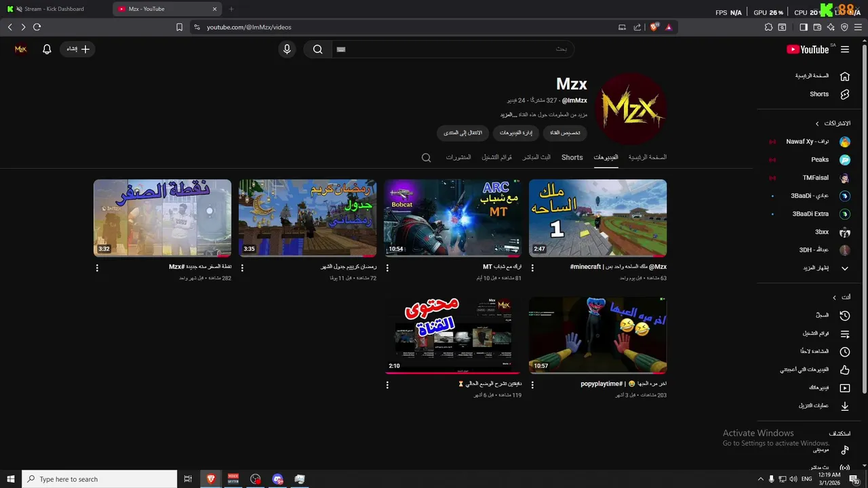
Task: Click the YouTube search magnifier button
Action: point(317,49)
